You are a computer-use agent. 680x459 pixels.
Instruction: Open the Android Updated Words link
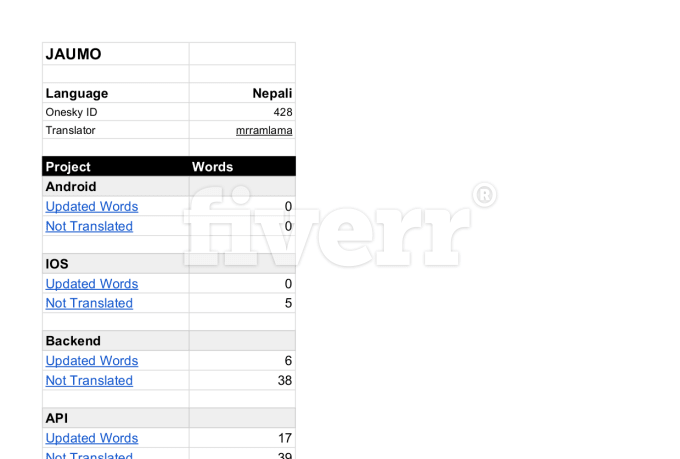[x=92, y=207]
